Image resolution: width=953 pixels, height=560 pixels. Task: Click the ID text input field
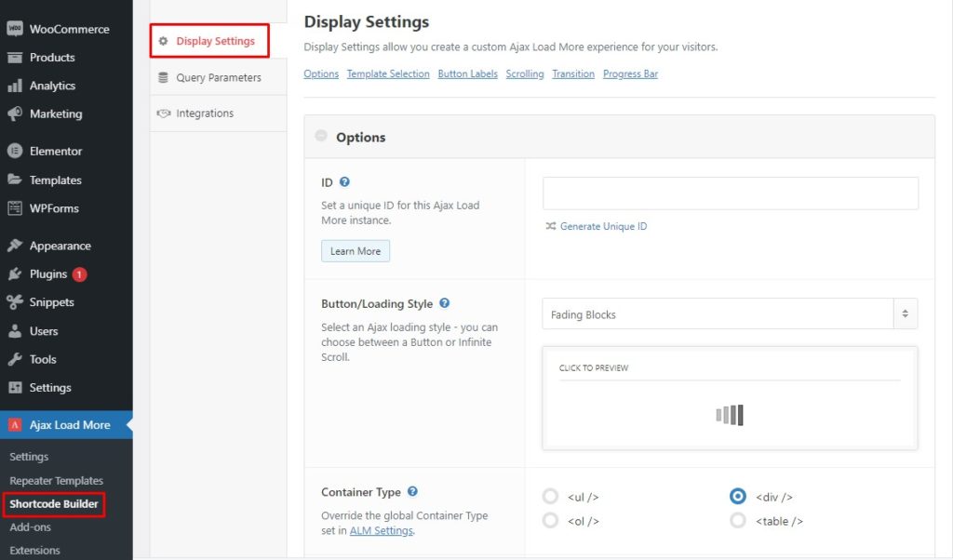(730, 193)
